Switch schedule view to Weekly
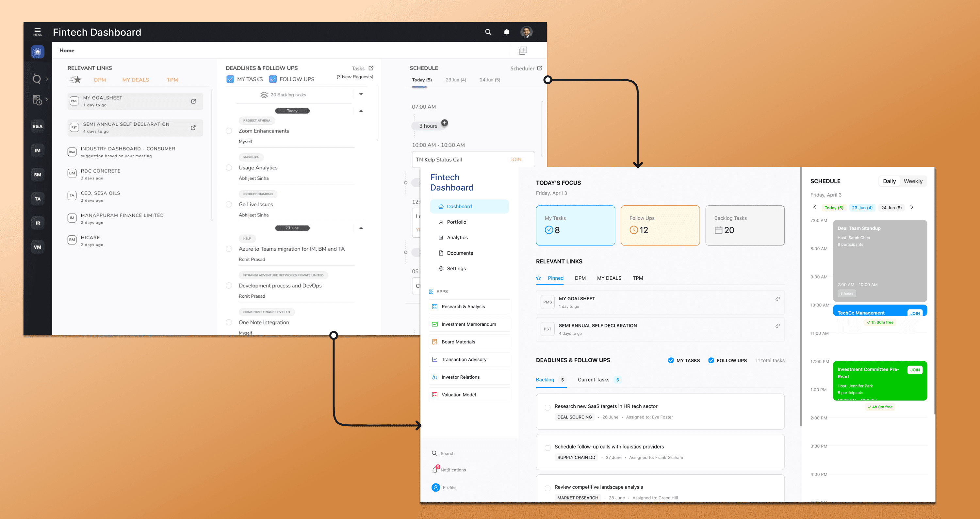The image size is (980, 519). coord(913,181)
